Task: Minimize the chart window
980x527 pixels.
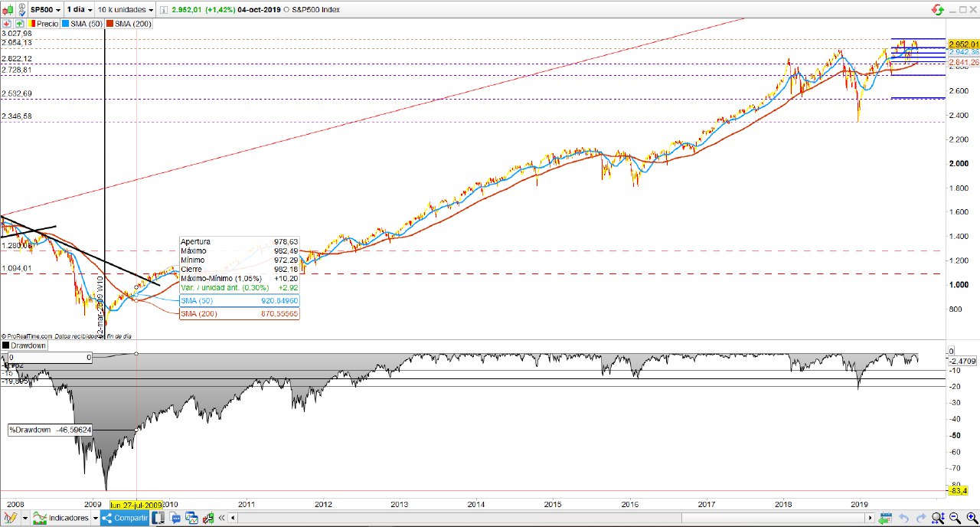Action: coord(952,10)
